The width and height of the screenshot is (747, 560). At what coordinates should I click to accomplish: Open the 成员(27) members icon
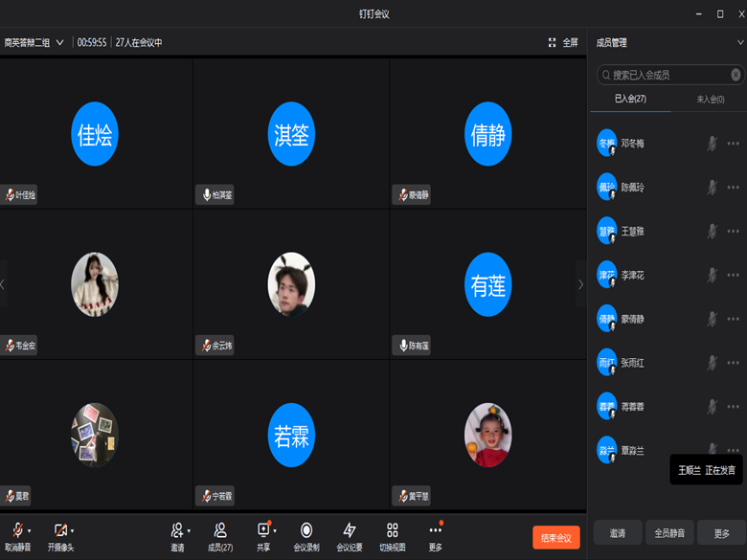[219, 530]
